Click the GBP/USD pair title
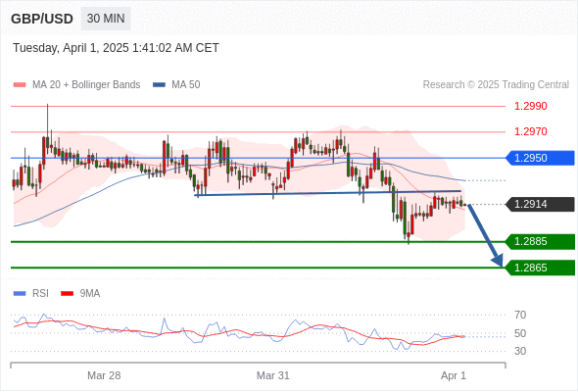The width and height of the screenshot is (578, 392). pos(42,19)
